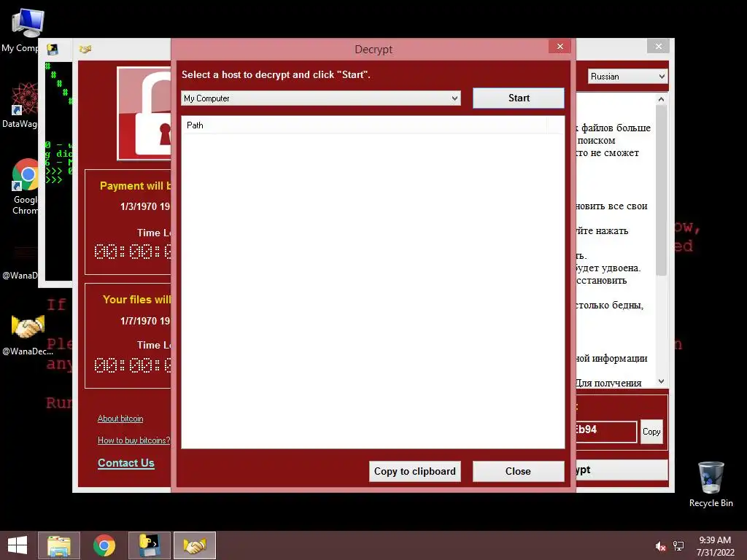Click network tray icon
747x560 pixels.
pos(678,546)
